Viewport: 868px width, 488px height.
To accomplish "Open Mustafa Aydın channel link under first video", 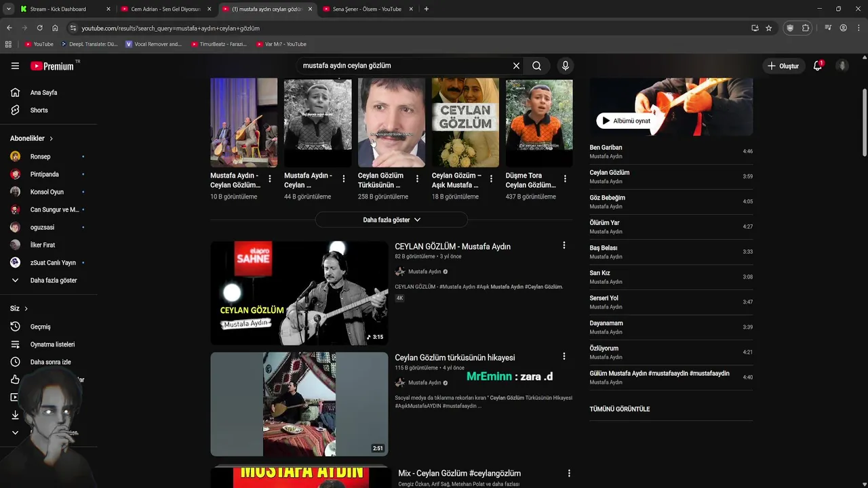I will (425, 272).
